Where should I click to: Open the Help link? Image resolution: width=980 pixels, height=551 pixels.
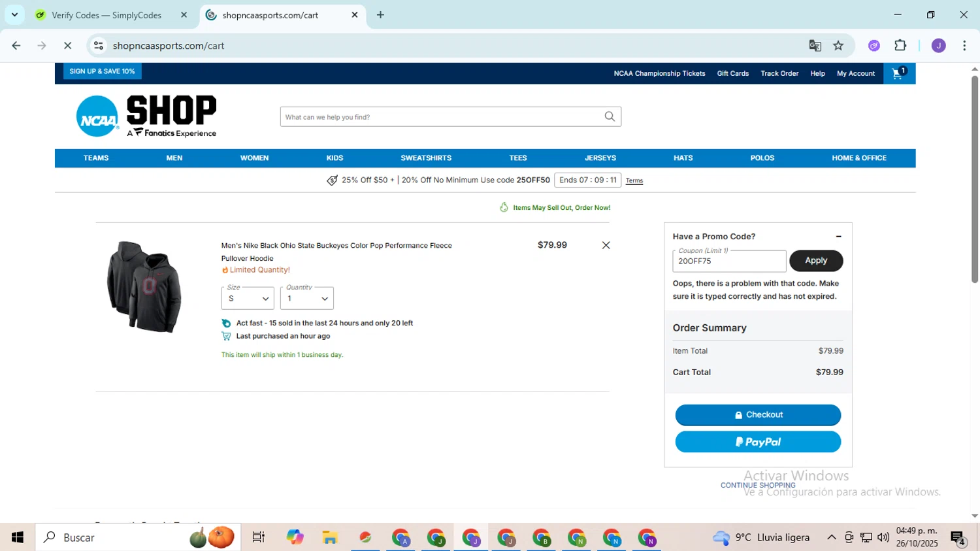point(817,73)
